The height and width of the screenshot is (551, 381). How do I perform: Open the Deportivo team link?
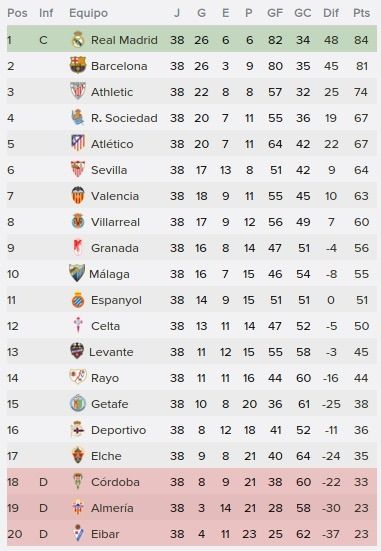(x=118, y=430)
